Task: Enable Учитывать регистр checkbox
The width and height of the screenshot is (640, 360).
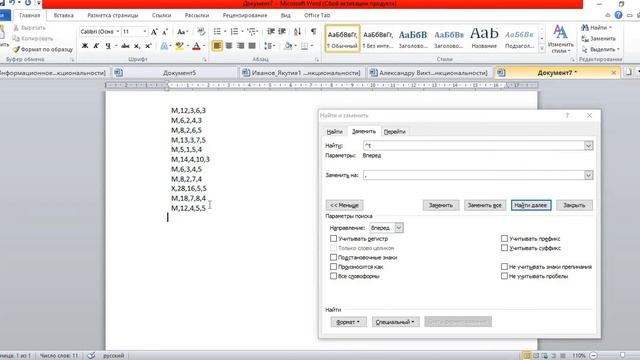Action: 333,238
